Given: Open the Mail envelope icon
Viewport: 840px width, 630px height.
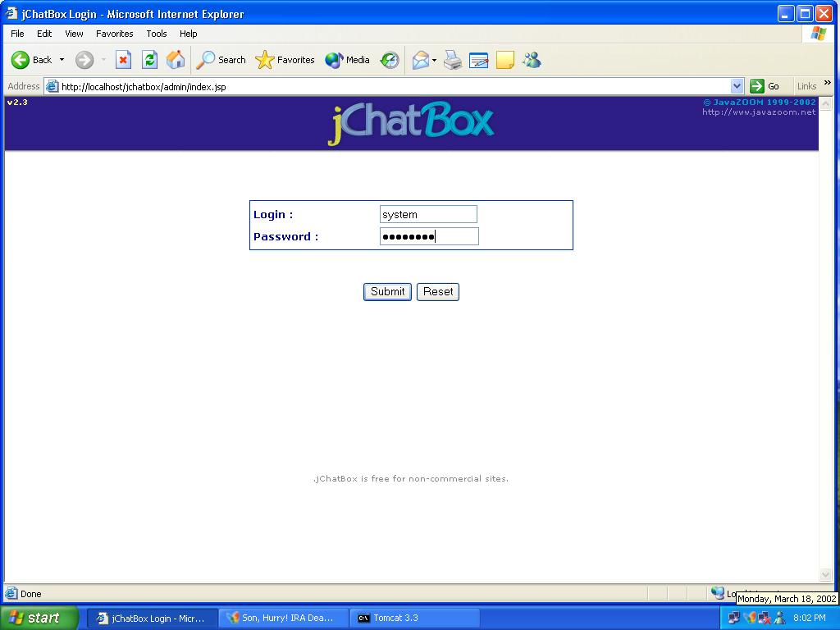Looking at the screenshot, I should click(421, 60).
